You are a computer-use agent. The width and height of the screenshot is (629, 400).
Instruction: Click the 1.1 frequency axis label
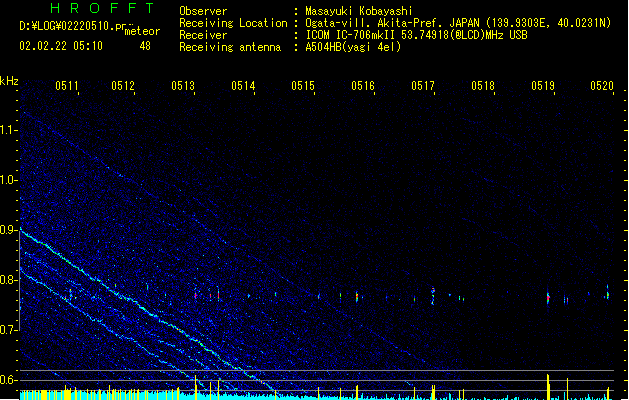(x=8, y=130)
